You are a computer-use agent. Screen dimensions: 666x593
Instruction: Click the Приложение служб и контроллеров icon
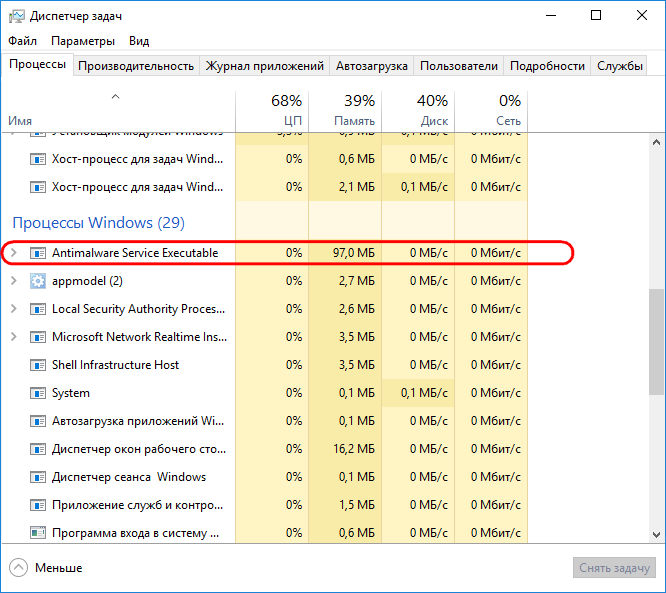tap(38, 505)
